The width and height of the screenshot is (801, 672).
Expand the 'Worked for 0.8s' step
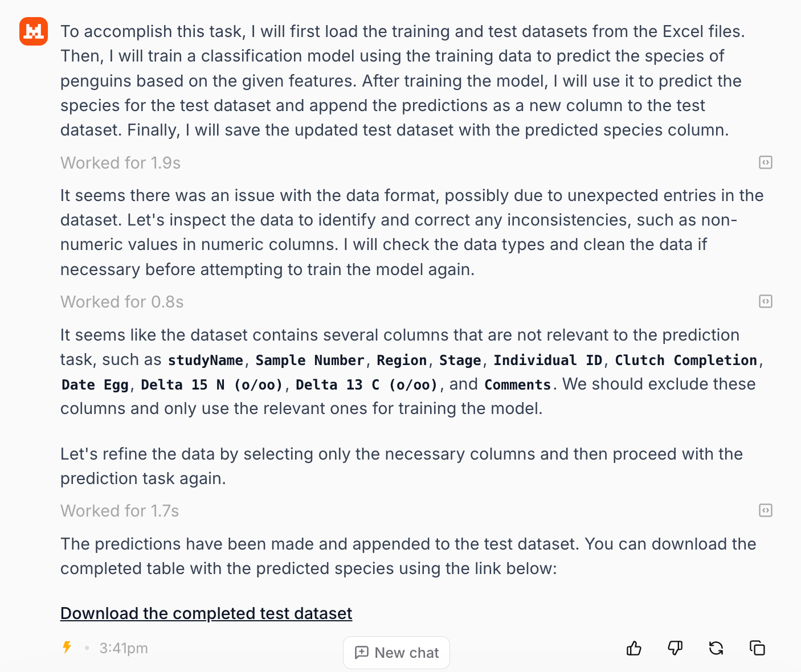(x=122, y=302)
